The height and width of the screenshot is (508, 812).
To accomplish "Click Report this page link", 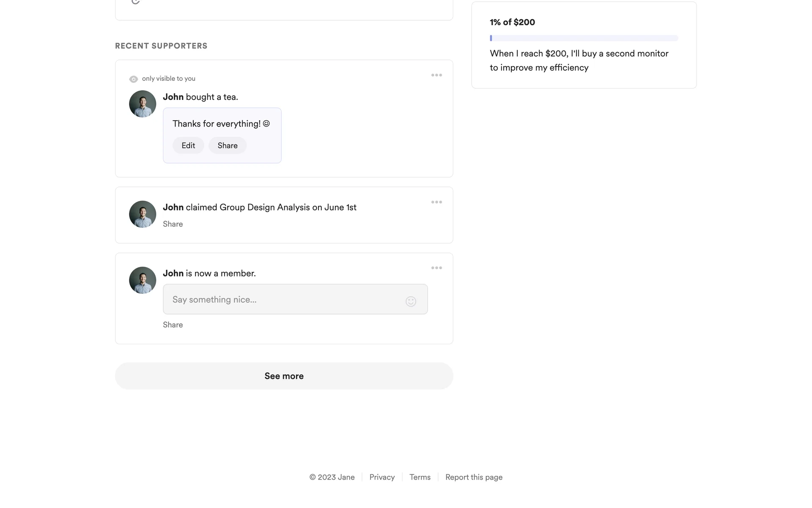I will pyautogui.click(x=474, y=477).
